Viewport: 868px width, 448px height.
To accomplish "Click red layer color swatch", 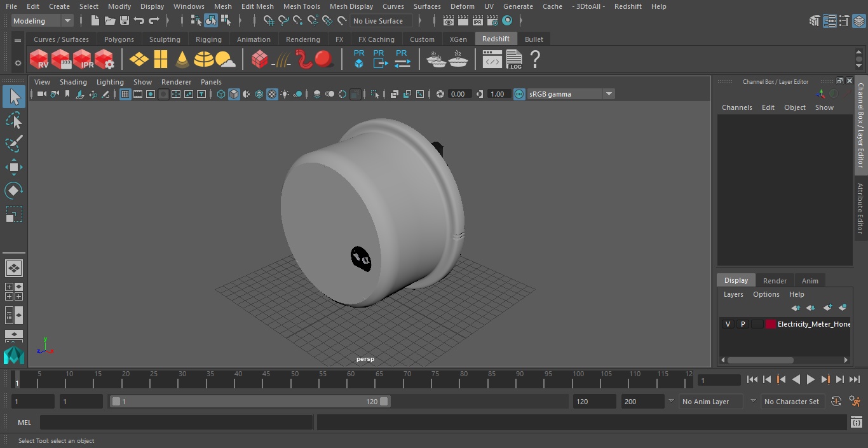I will (771, 324).
